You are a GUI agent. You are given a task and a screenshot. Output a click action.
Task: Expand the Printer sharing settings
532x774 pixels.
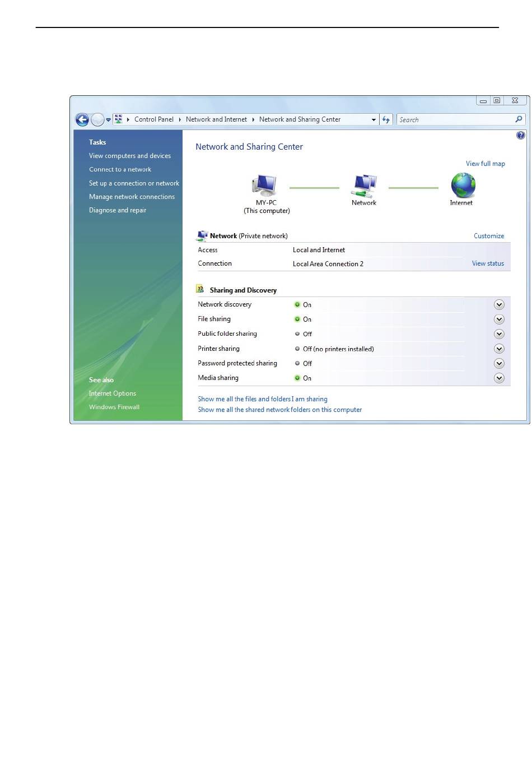coord(499,349)
